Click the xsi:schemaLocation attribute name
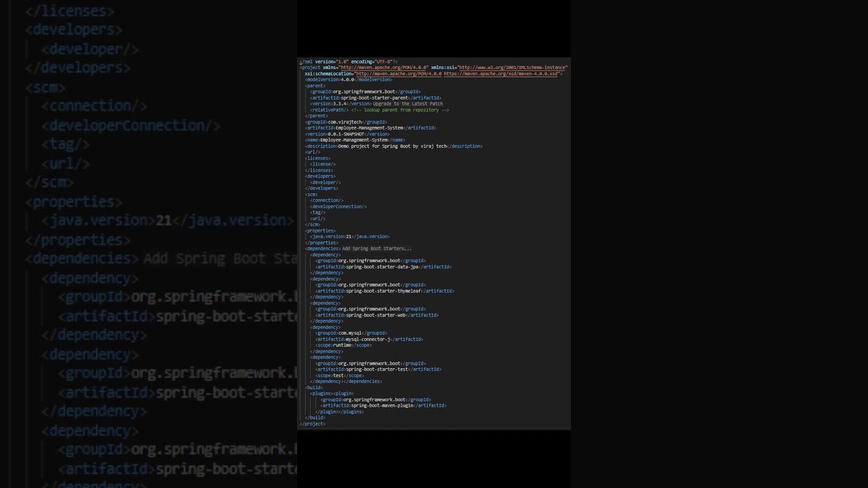The height and width of the screenshot is (488, 868). tap(328, 74)
